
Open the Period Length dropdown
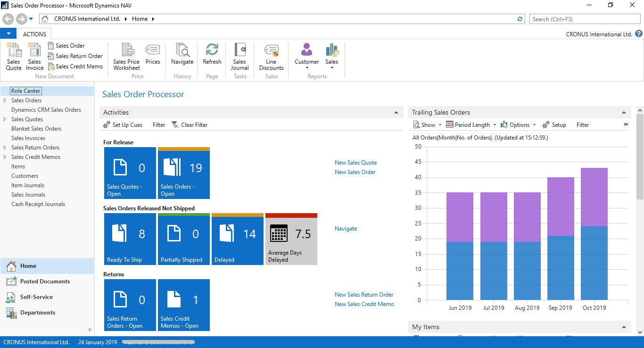click(471, 125)
